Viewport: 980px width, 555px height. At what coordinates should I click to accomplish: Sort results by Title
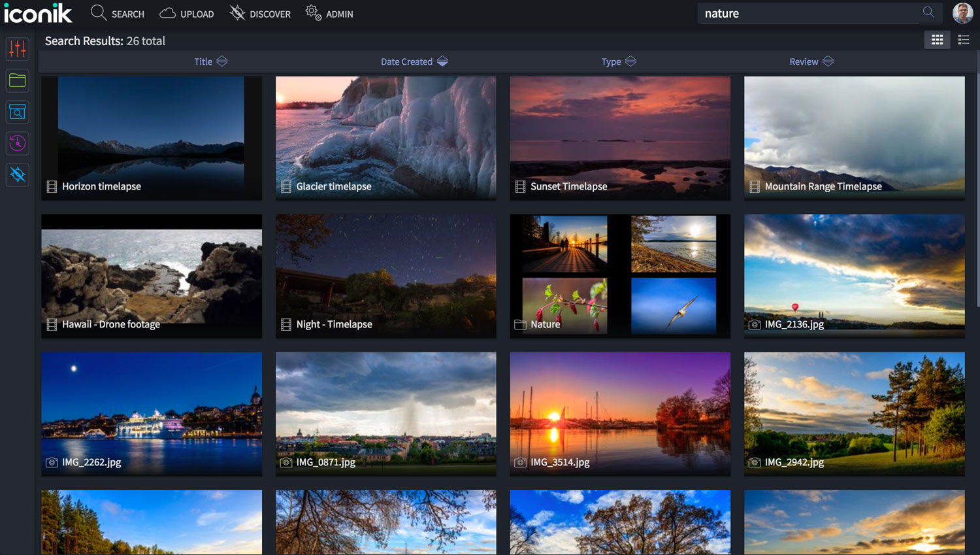pos(211,61)
